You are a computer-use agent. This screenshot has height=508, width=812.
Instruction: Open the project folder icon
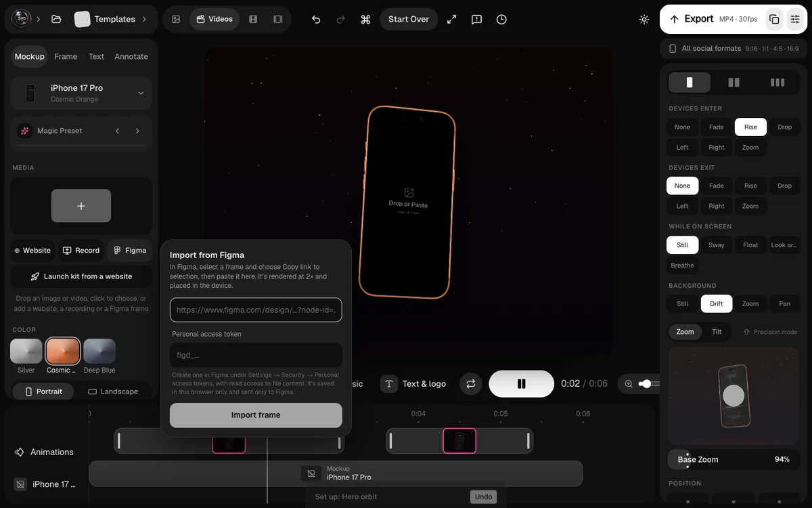[56, 19]
